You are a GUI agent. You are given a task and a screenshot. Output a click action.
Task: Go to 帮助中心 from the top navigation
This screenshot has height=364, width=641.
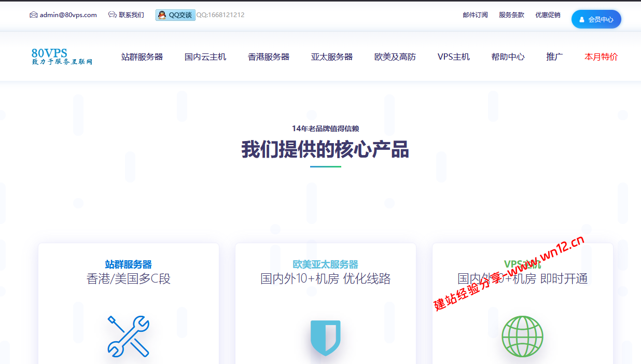click(508, 57)
